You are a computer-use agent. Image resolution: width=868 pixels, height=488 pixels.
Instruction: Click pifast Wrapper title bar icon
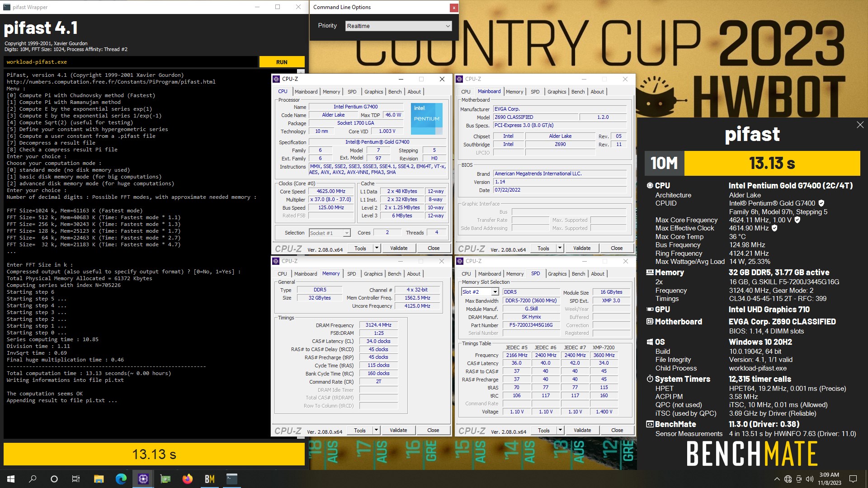(6, 7)
